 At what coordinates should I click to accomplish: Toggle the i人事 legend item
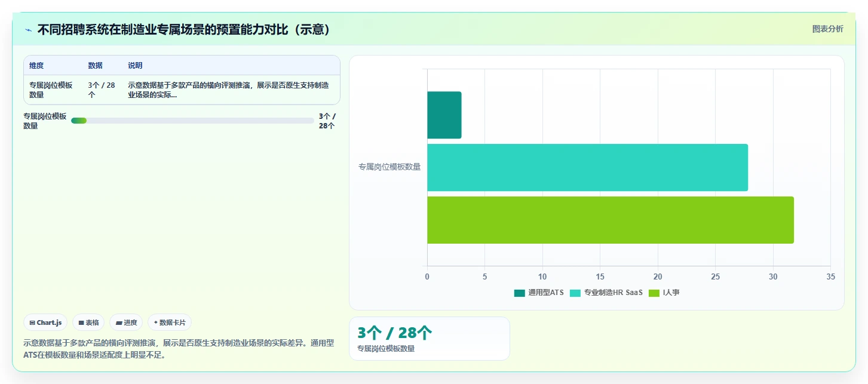pyautogui.click(x=664, y=293)
